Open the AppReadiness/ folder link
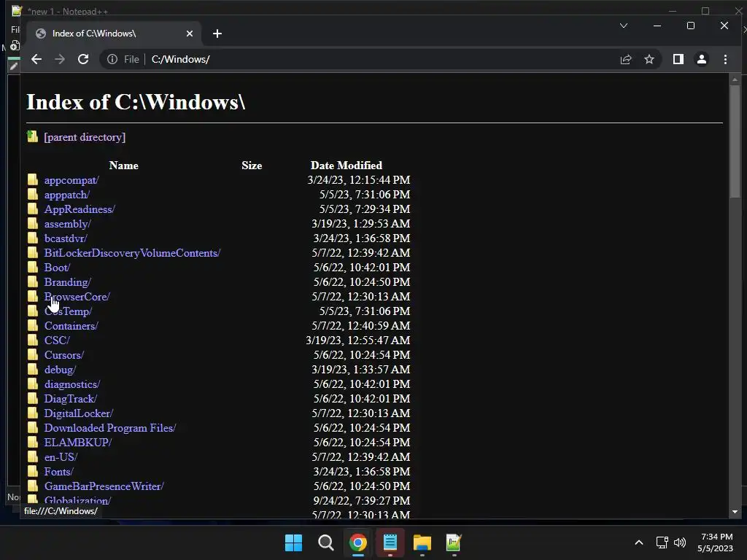Screen dimensions: 747x560 [x=80, y=209]
